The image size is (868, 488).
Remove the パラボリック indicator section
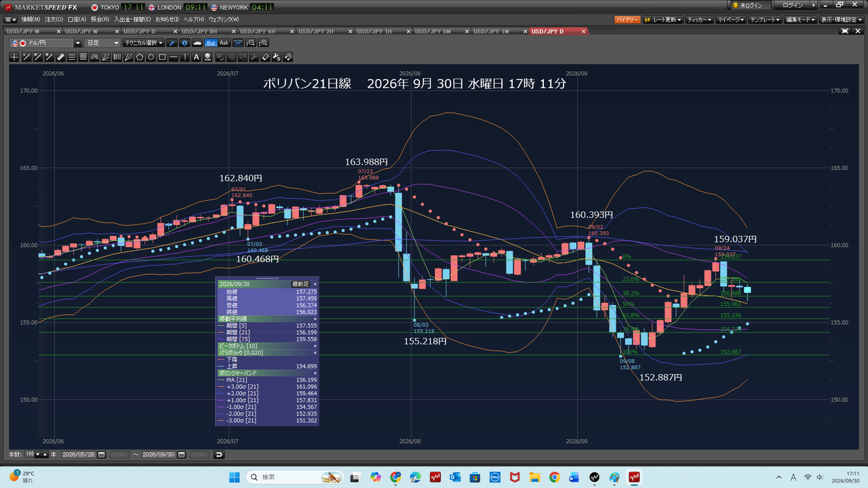(x=315, y=352)
